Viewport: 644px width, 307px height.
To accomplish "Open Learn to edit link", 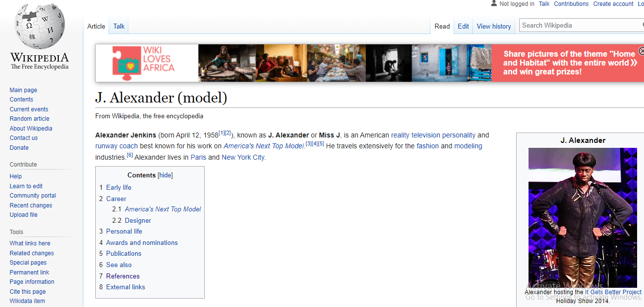I will pyautogui.click(x=26, y=186).
